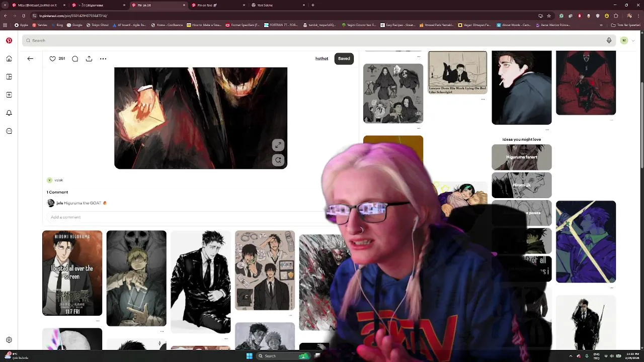Open the Yandex bookmark
The width and height of the screenshot is (644, 362).
[x=40, y=25]
